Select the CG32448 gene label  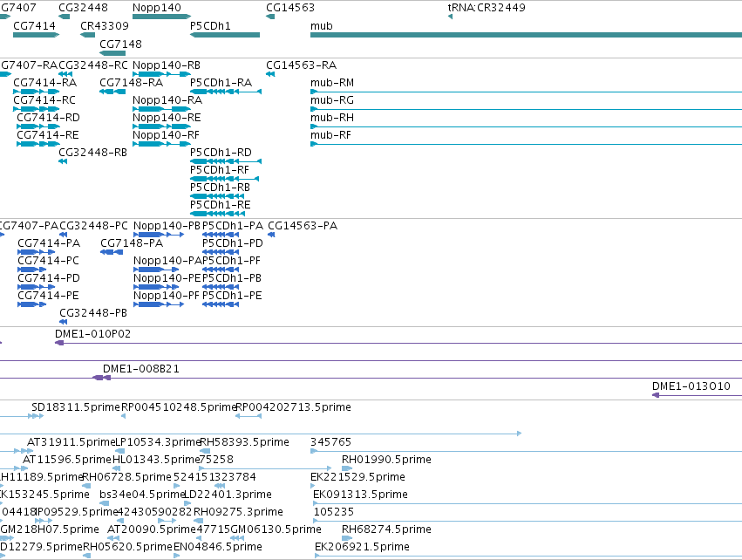pyautogui.click(x=84, y=8)
